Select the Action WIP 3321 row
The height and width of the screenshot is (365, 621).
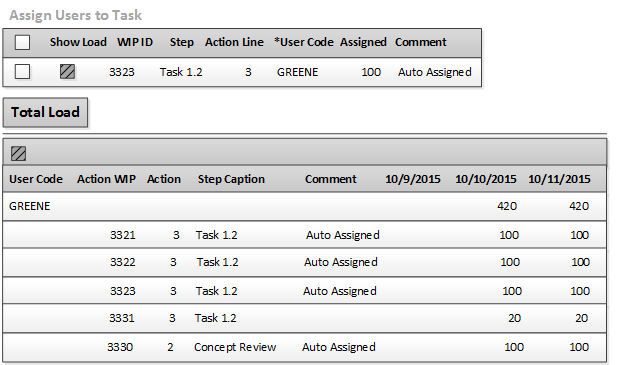(x=304, y=235)
